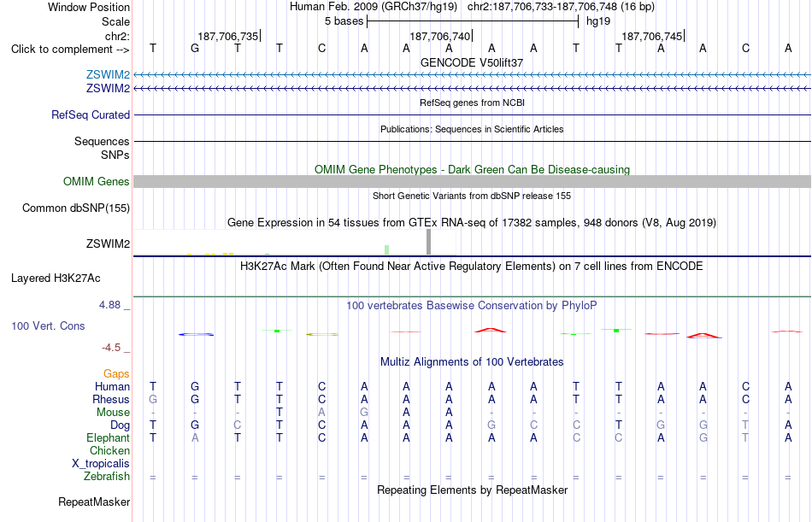The image size is (812, 522).
Task: Click 'Multiz Alignments of 100 Vertebrates' title
Action: pos(472,362)
